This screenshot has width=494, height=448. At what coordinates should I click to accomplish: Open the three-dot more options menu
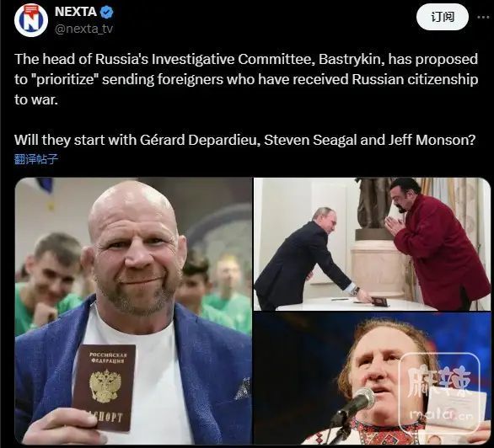[x=483, y=18]
